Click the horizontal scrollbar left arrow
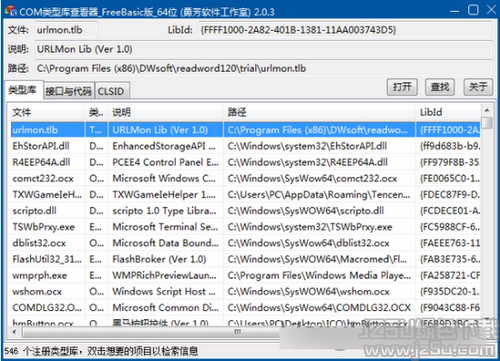 coord(14,332)
